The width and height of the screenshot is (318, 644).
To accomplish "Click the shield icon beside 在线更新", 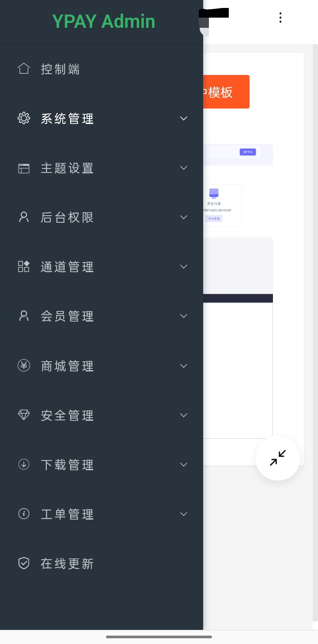I will click(x=24, y=563).
